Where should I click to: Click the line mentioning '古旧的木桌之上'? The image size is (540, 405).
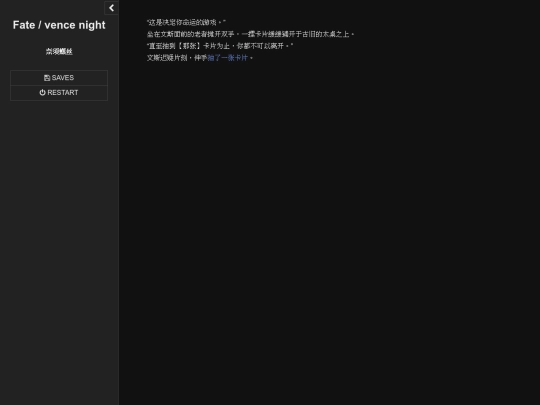coord(250,34)
